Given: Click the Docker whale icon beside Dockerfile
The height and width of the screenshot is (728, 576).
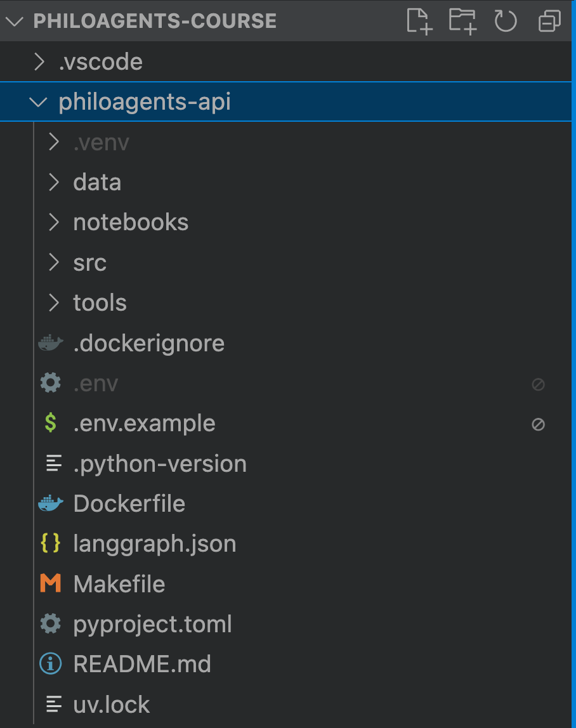Looking at the screenshot, I should 51,504.
